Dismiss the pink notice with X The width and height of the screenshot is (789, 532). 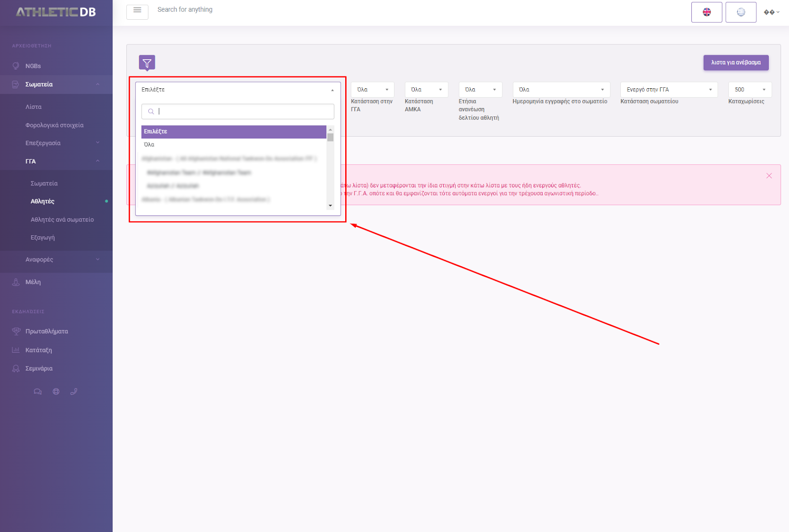[769, 176]
